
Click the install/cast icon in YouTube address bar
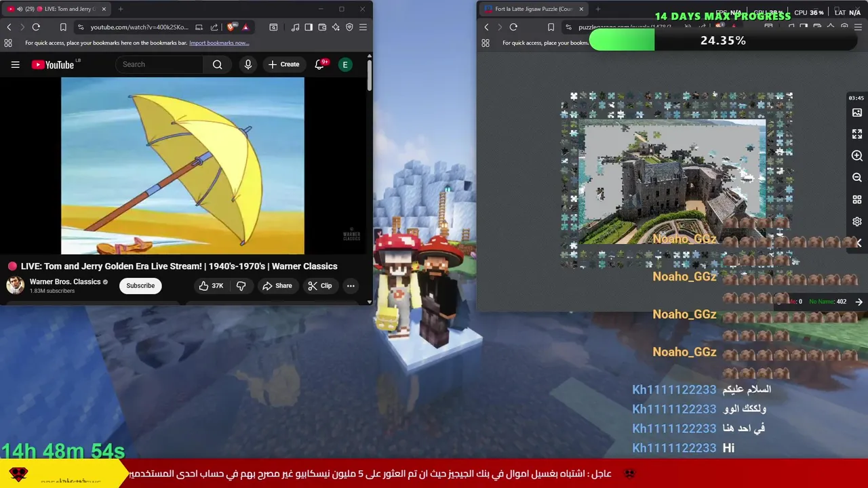click(x=199, y=27)
